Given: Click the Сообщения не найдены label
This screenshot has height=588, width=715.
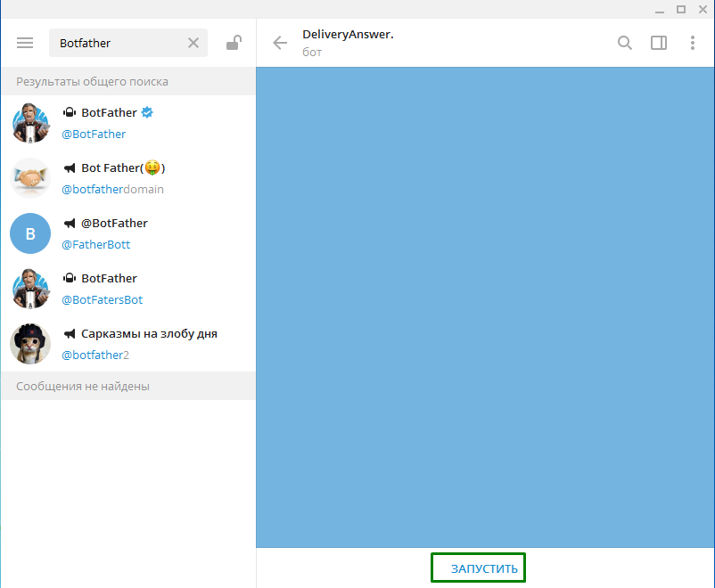Looking at the screenshot, I should pyautogui.click(x=83, y=386).
